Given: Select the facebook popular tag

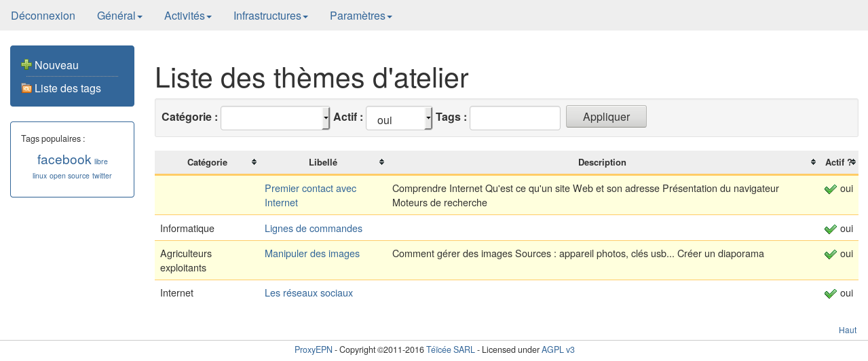Looking at the screenshot, I should (64, 160).
